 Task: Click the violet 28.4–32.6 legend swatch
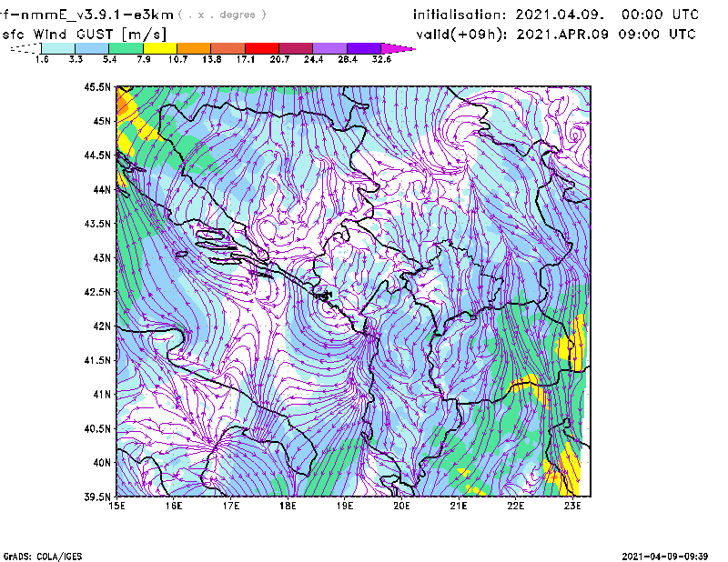(364, 48)
